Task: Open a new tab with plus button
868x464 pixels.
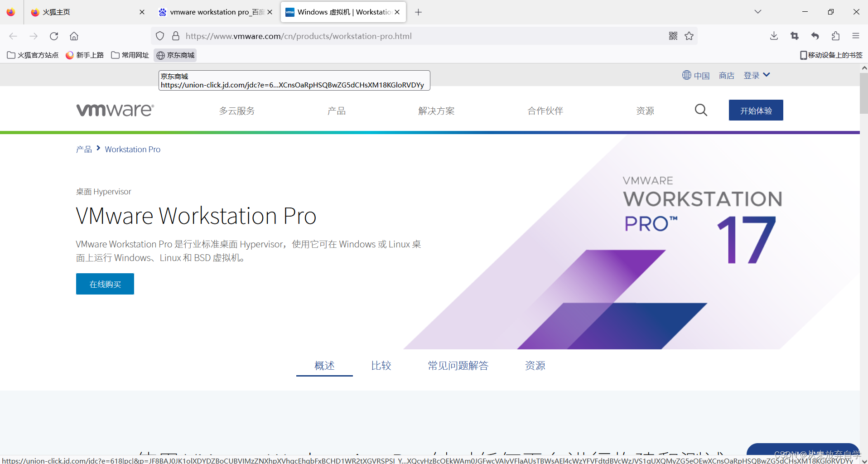Action: tap(418, 12)
